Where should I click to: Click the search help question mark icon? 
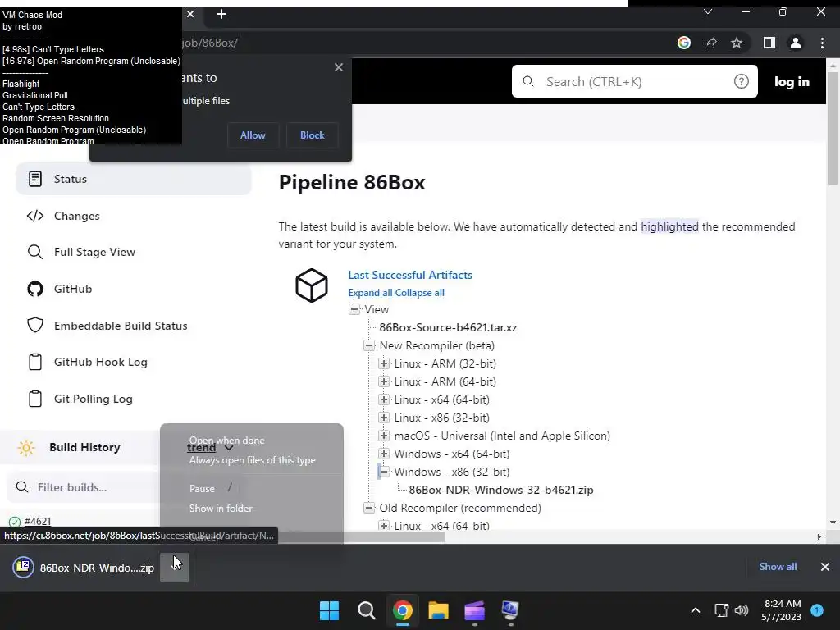[742, 81]
